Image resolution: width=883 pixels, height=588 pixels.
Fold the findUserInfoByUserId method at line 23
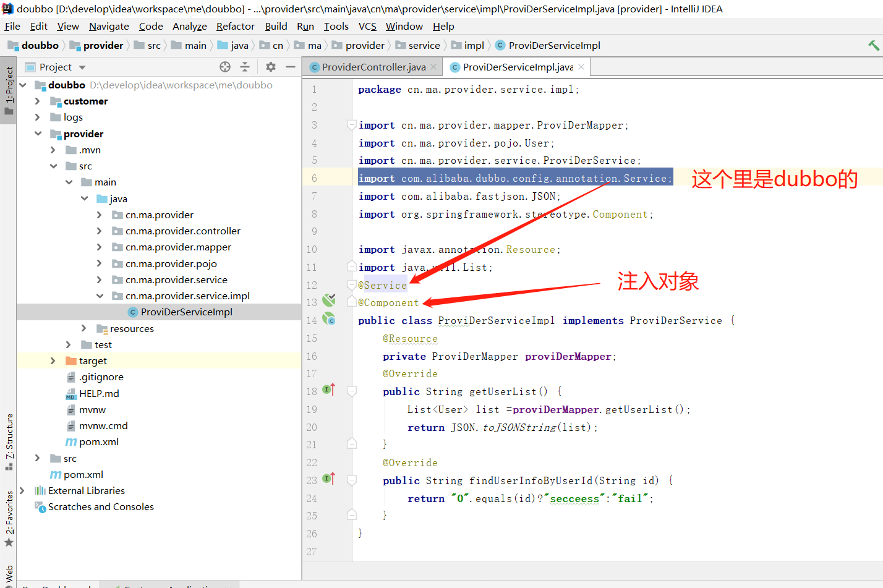352,480
